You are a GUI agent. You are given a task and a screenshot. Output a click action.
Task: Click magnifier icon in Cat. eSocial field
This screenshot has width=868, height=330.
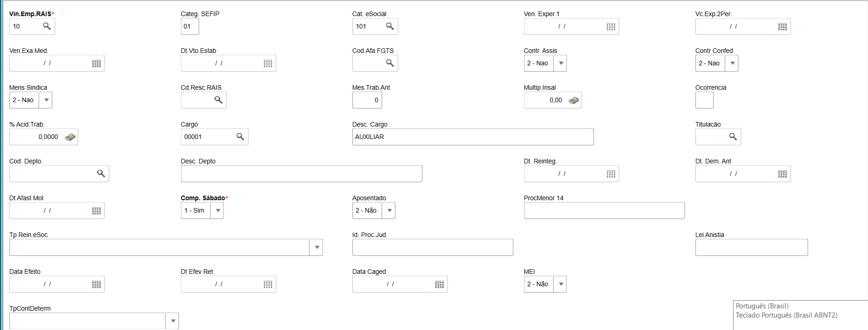coord(390,26)
